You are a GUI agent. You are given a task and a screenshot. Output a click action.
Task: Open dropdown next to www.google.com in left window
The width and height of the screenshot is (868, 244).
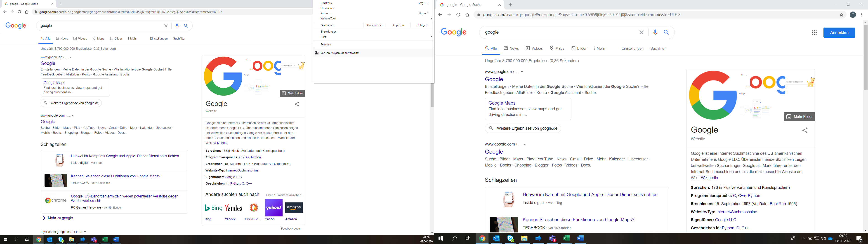[x=73, y=116]
